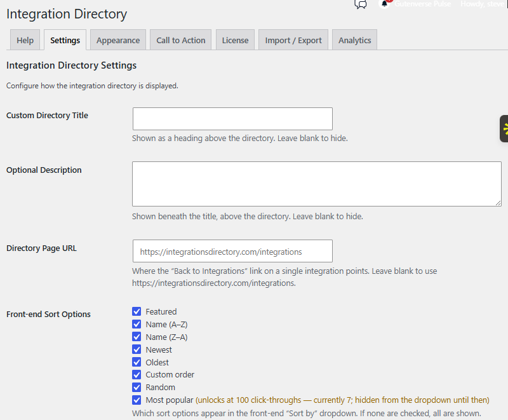Open the Appearance tab

coord(118,40)
